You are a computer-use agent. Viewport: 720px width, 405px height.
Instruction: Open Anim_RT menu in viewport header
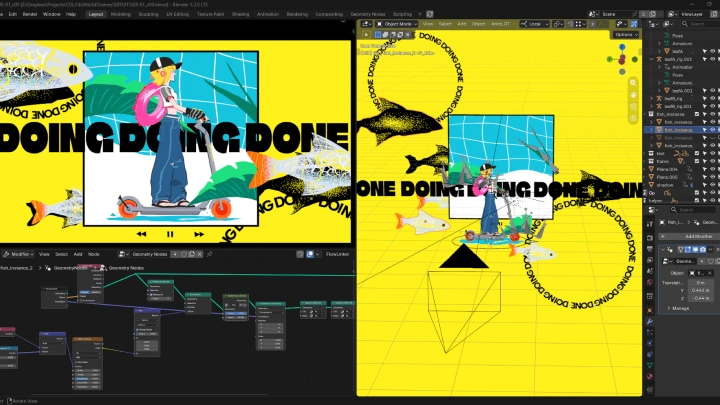click(x=500, y=24)
